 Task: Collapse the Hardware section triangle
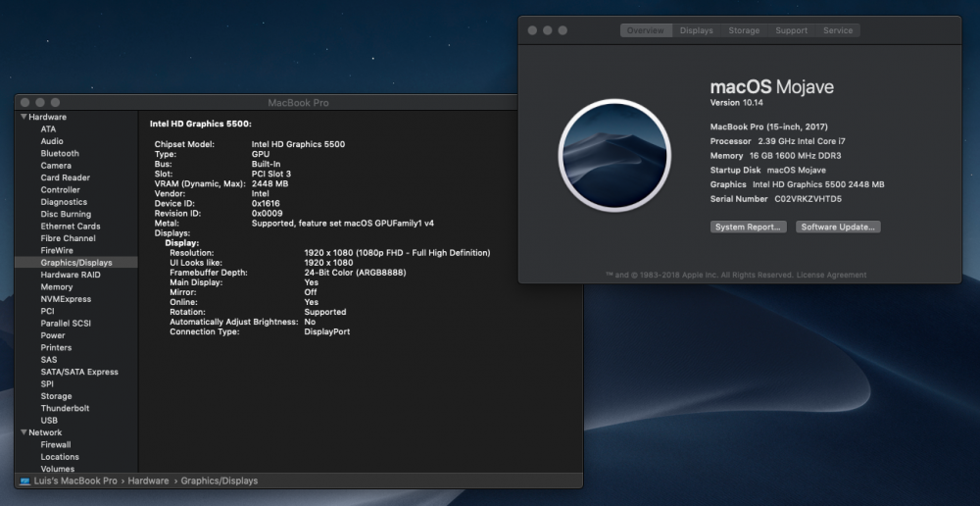pos(24,117)
